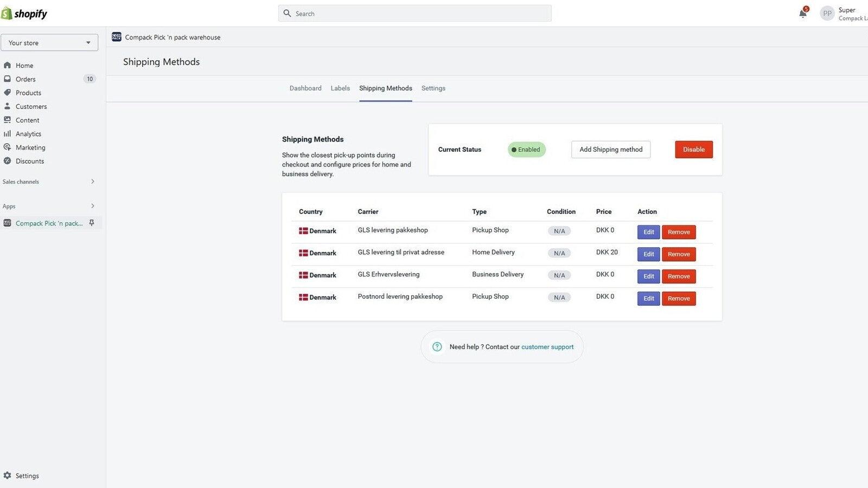Click the Shopify logo
The image size is (868, 488).
point(24,12)
